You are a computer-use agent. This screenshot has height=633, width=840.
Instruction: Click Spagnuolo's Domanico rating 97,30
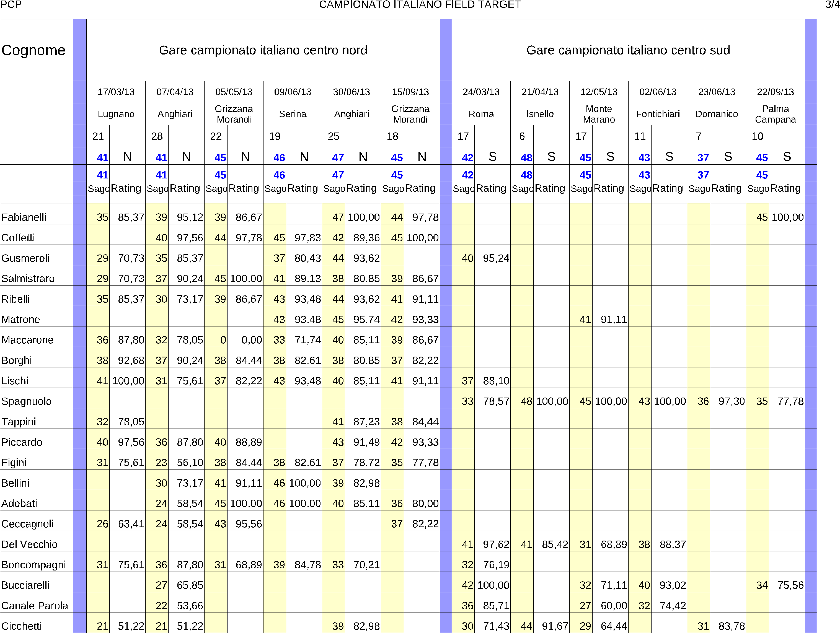click(732, 401)
